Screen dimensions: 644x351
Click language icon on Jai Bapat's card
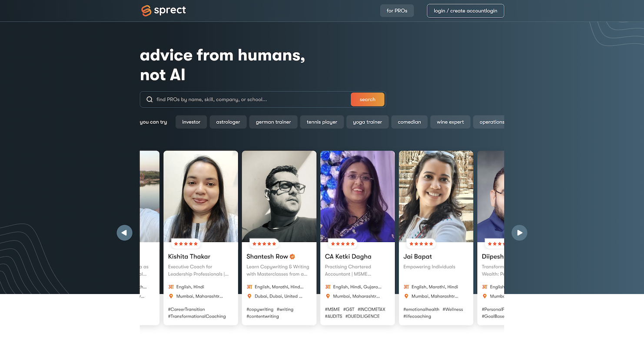[x=406, y=287]
